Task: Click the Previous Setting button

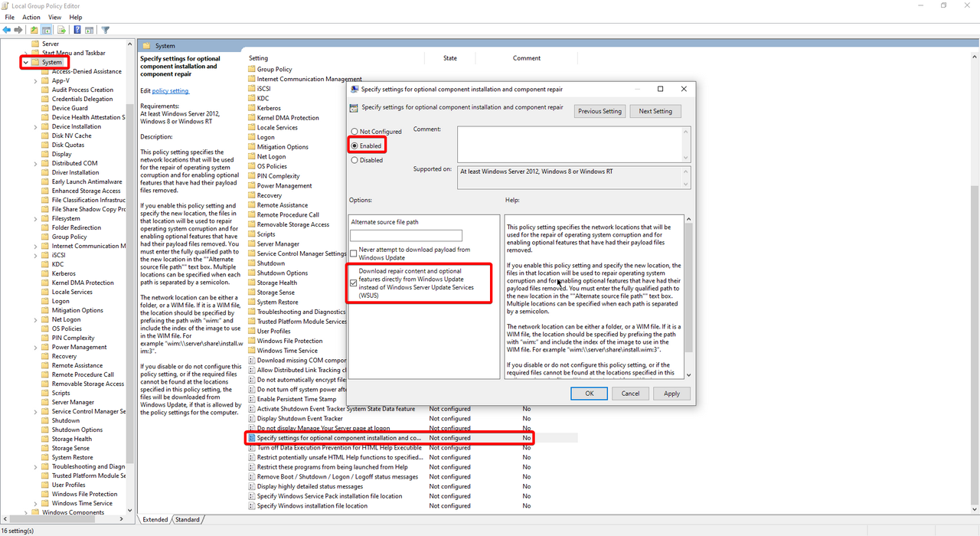Action: click(x=600, y=111)
